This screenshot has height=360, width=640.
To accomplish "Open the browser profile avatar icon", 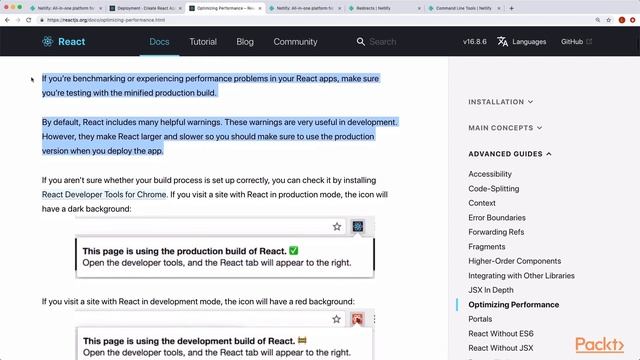I will click(x=622, y=20).
